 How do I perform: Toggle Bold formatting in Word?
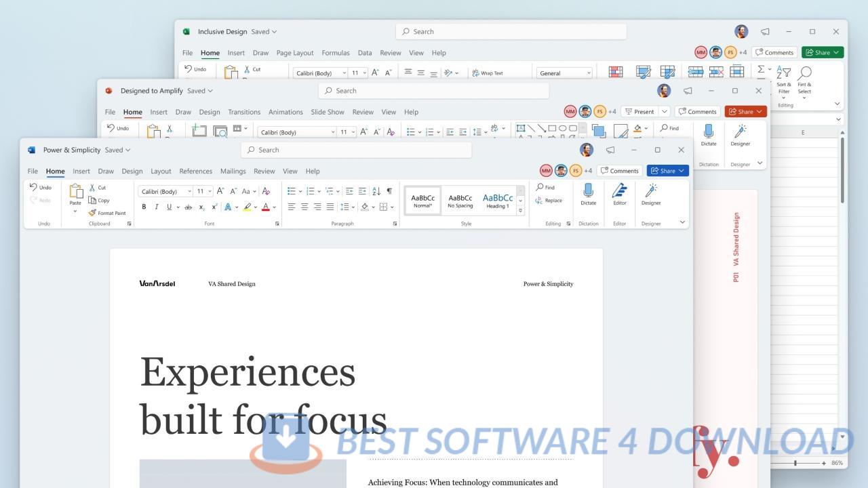pos(144,207)
